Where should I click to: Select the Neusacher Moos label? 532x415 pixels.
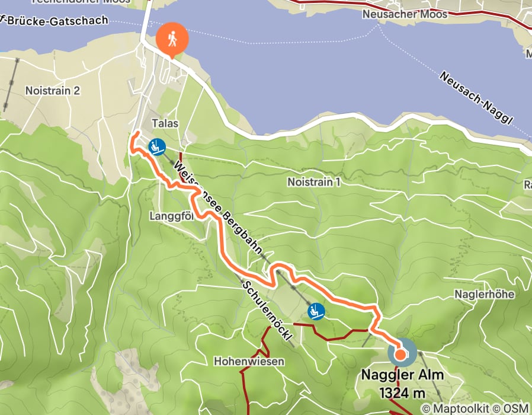click(x=405, y=14)
